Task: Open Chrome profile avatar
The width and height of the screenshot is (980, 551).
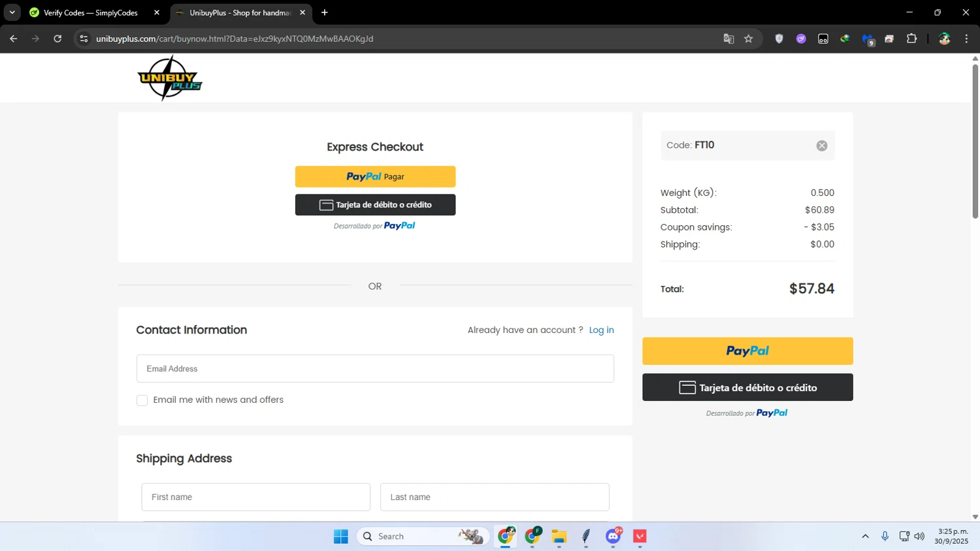Action: [944, 39]
